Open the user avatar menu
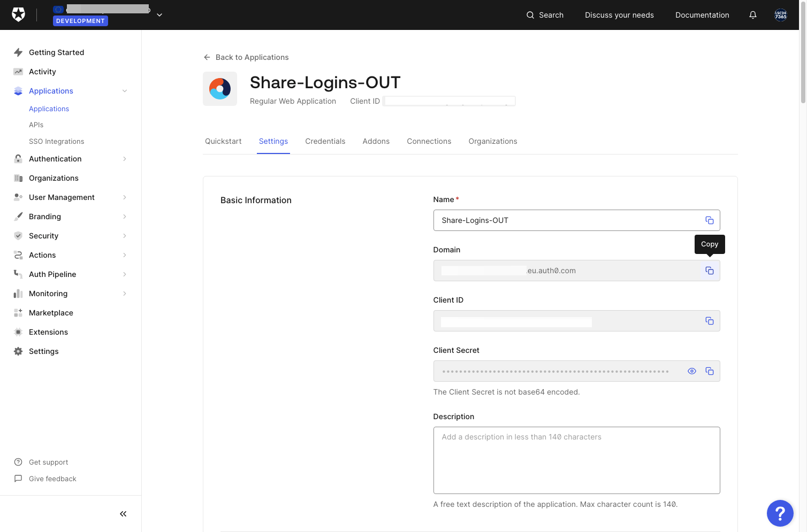807x532 pixels. 781,15
